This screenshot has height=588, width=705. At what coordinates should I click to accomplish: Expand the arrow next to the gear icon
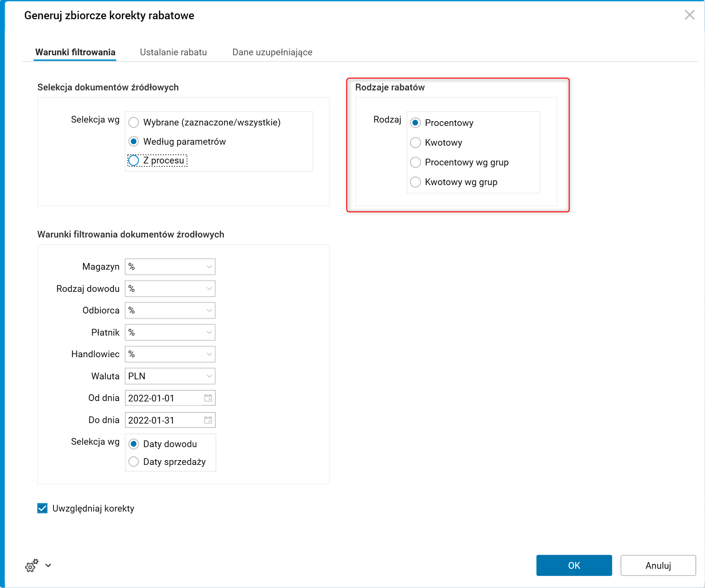click(x=48, y=566)
